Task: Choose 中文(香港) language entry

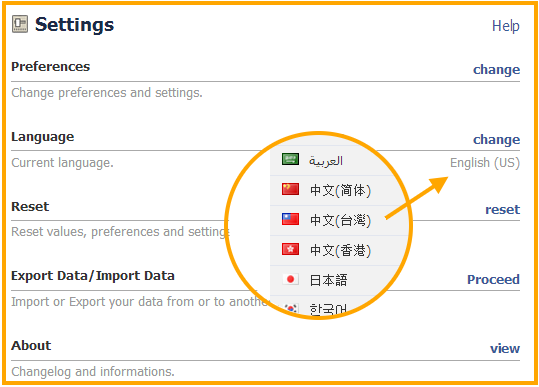Action: click(x=340, y=250)
